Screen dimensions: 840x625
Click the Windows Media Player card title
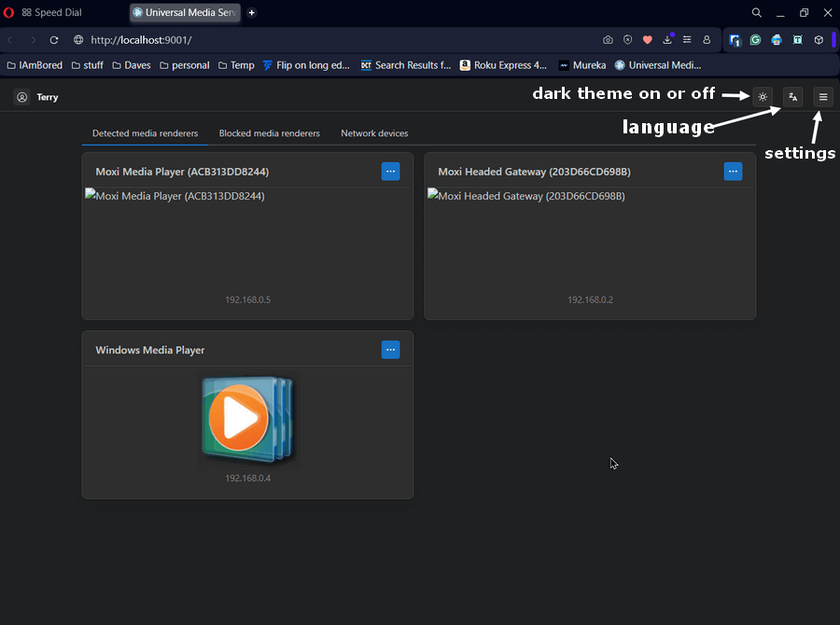click(150, 350)
